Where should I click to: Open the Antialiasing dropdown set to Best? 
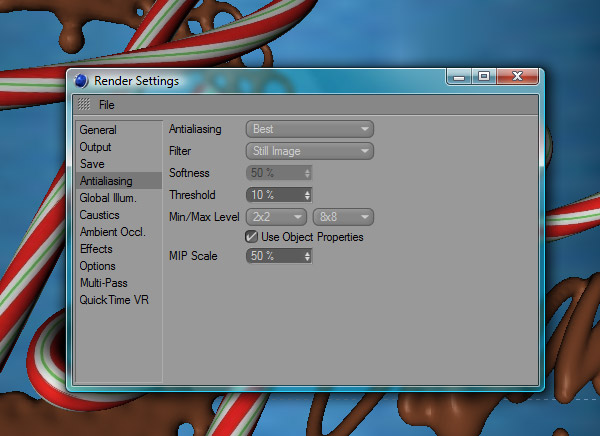[310, 129]
